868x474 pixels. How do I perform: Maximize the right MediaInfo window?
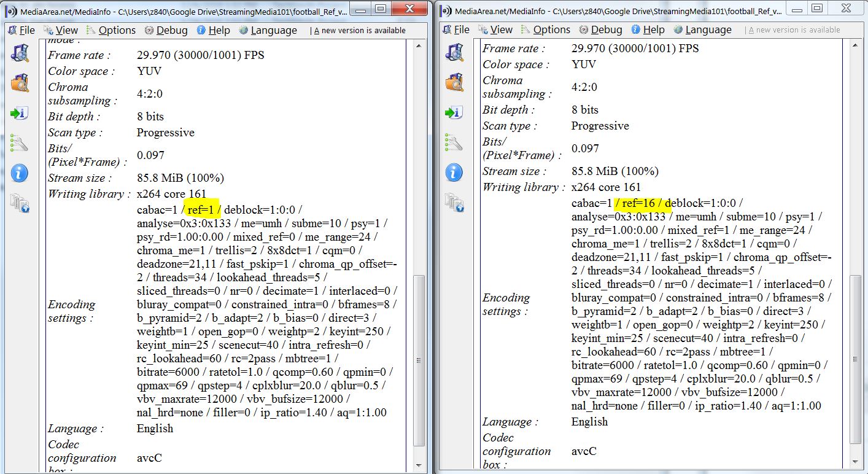tap(816, 8)
